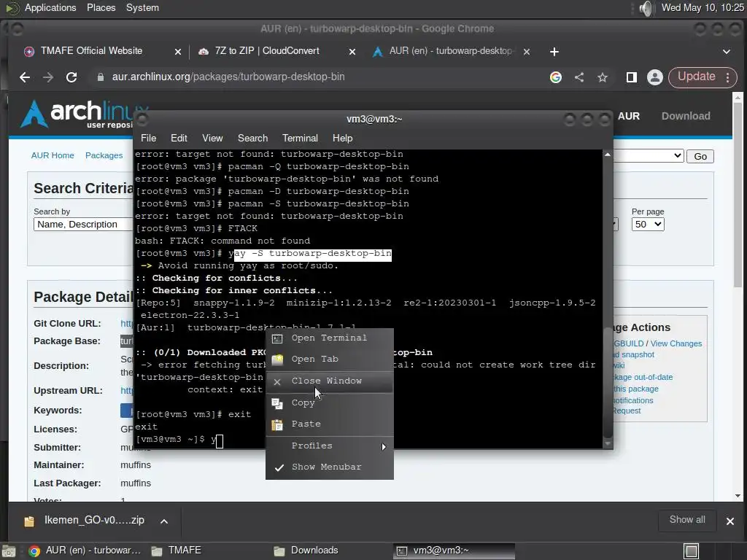Select Open Tab from context menu

[329, 359]
